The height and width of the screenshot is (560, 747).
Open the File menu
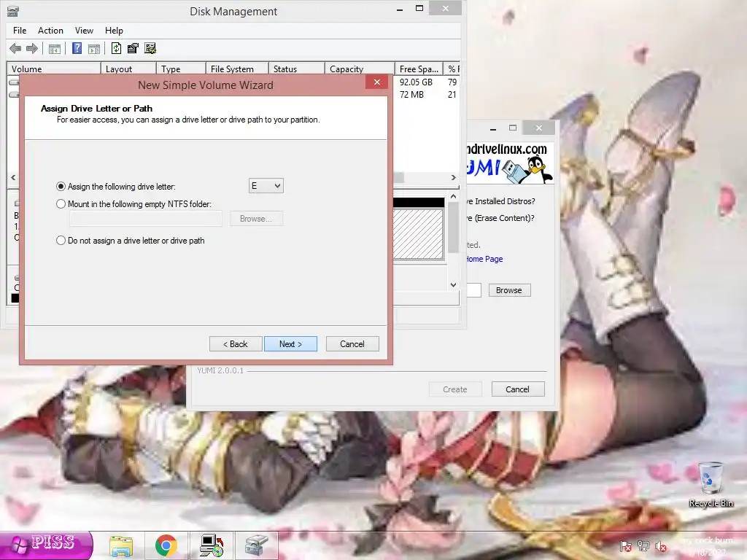click(x=20, y=31)
